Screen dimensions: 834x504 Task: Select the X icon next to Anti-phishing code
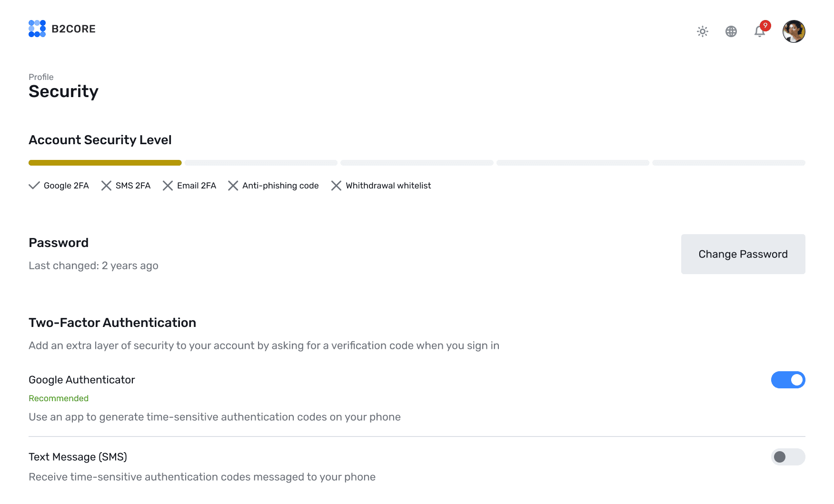click(x=233, y=186)
